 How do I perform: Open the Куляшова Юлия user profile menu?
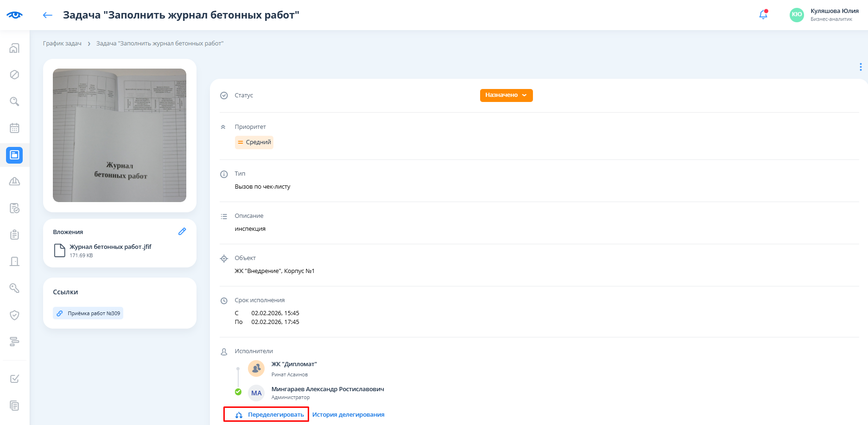pos(824,15)
